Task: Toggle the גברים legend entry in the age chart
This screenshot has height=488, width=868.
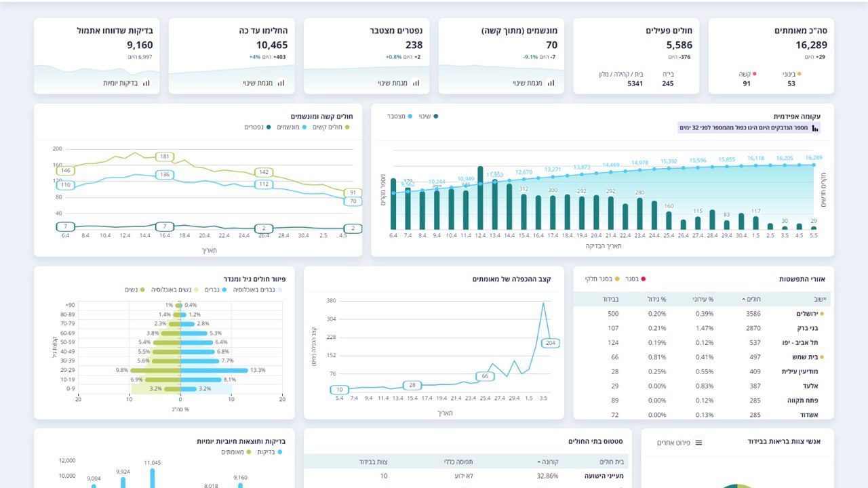Action: pyautogui.click(x=215, y=289)
